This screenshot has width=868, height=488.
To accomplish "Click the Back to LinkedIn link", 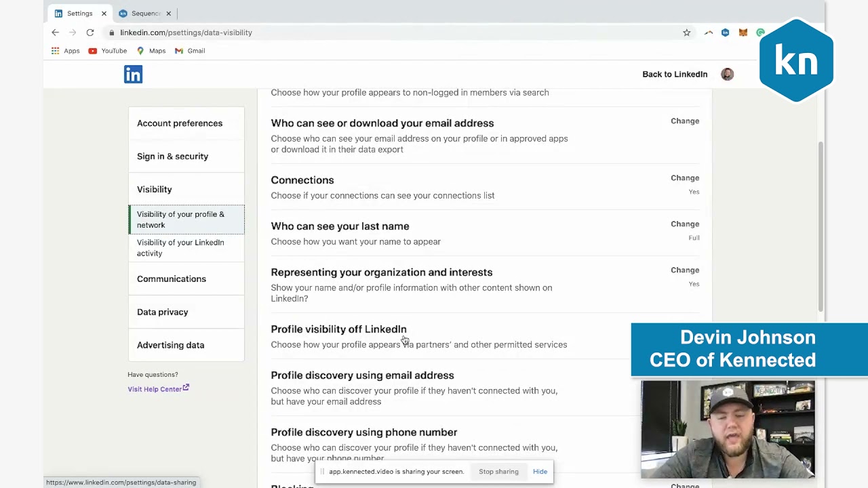I will click(x=675, y=75).
